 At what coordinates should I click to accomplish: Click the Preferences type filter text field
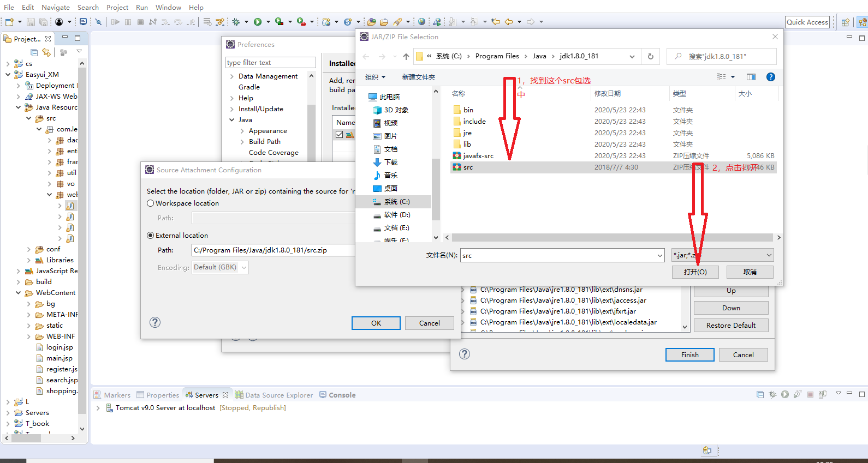click(271, 63)
